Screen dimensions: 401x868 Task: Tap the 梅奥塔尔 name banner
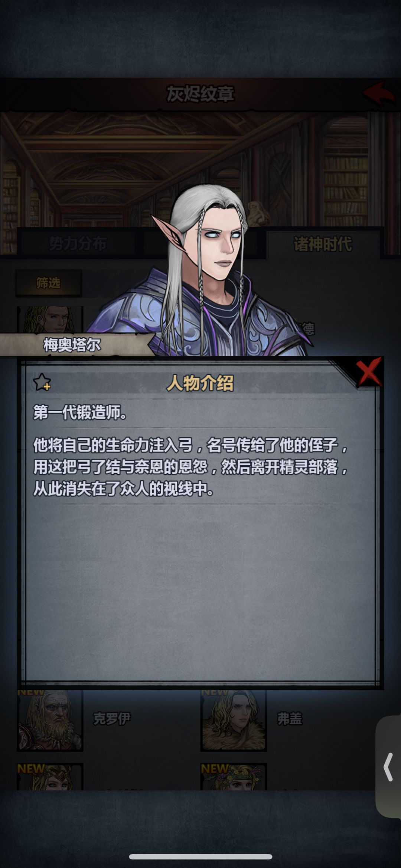[x=72, y=345]
